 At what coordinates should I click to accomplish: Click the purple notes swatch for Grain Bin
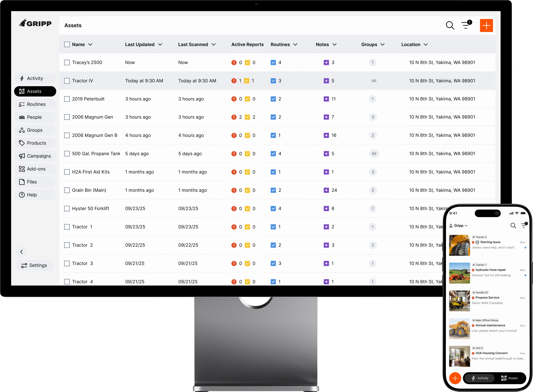(x=326, y=190)
